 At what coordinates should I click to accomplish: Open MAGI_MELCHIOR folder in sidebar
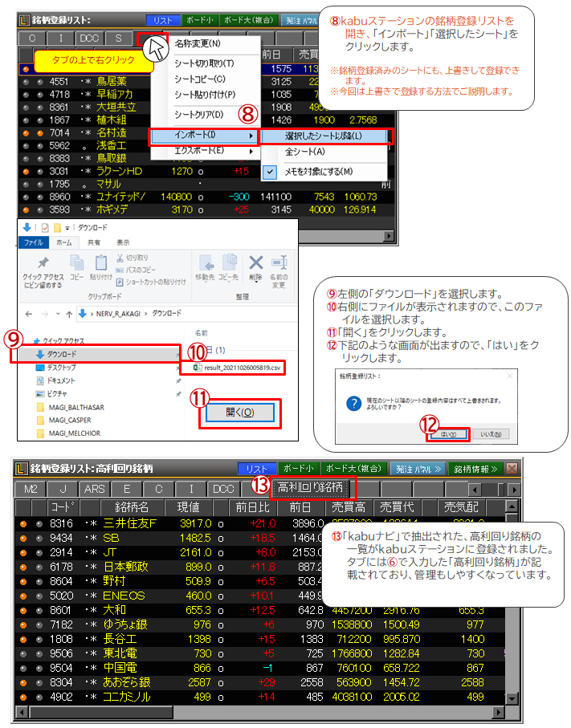[69, 433]
